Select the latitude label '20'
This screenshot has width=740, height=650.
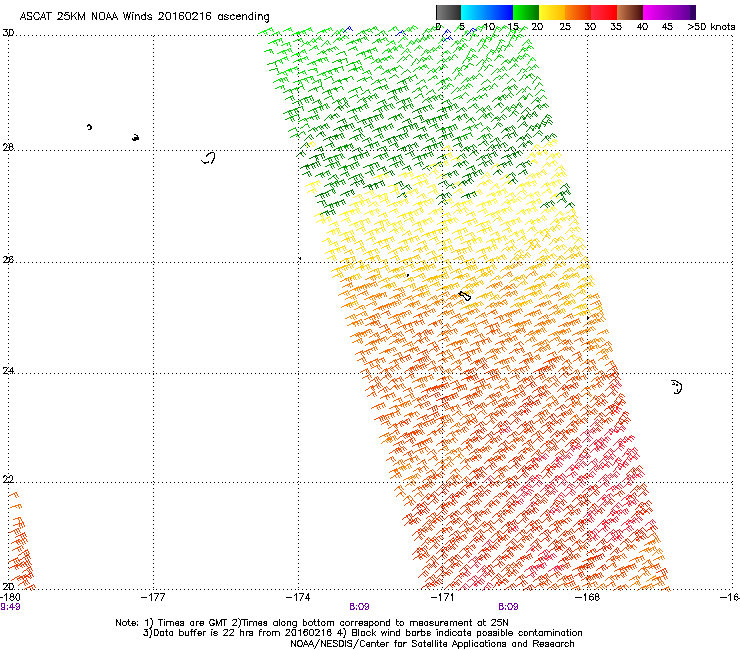point(8,586)
